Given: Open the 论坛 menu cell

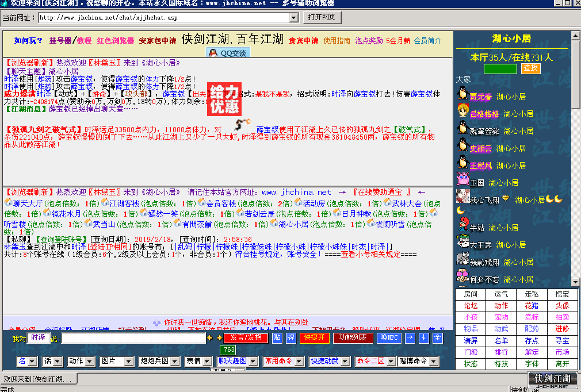Looking at the screenshot, I should pos(471,306).
